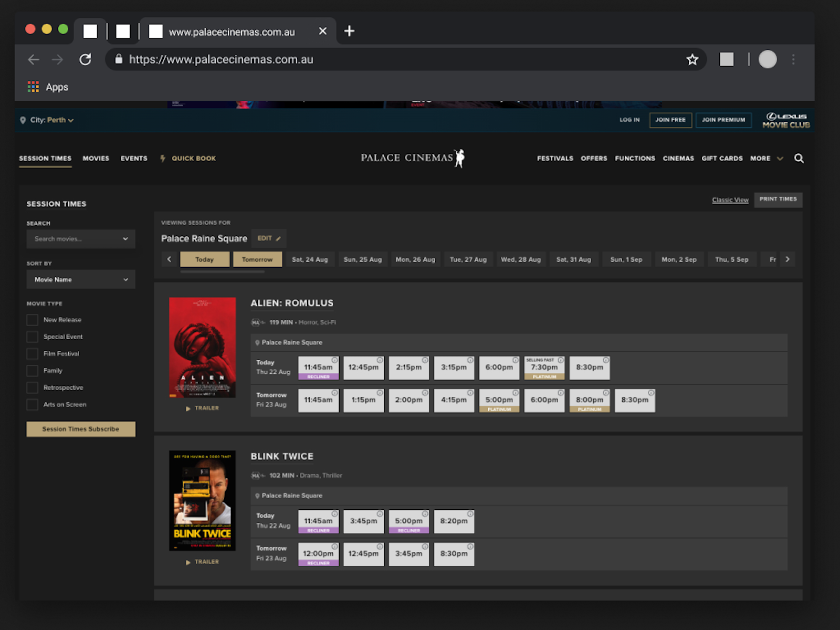Open the Cinemas menu item
Viewport: 840px width, 630px height.
(x=678, y=159)
